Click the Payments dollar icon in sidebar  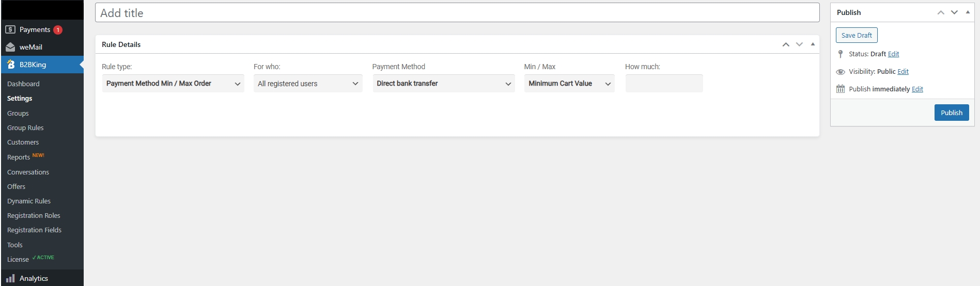point(10,29)
